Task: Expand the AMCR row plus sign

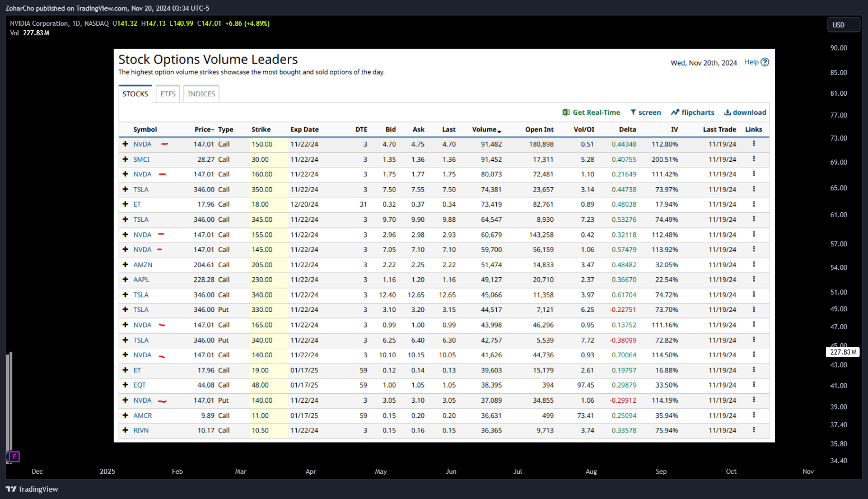Action: (125, 415)
